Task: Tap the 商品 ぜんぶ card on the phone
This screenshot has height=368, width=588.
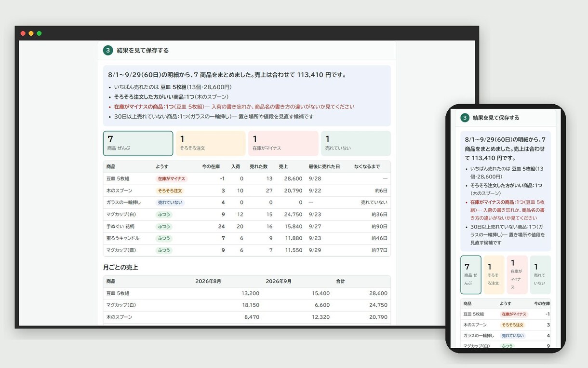Action: (471, 275)
